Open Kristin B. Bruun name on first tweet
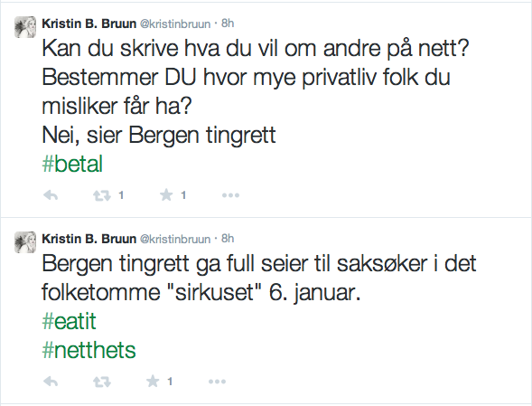Image resolution: width=532 pixels, height=406 pixels. tap(89, 24)
